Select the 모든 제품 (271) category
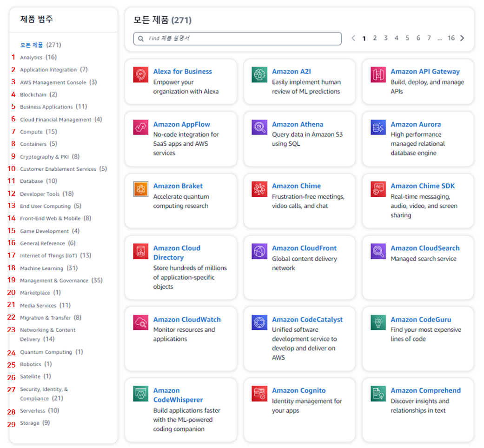The image size is (484, 448). (x=40, y=45)
